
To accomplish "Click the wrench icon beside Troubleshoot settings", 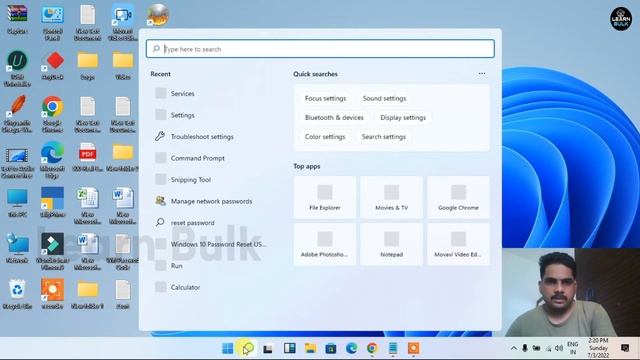I will (x=160, y=136).
